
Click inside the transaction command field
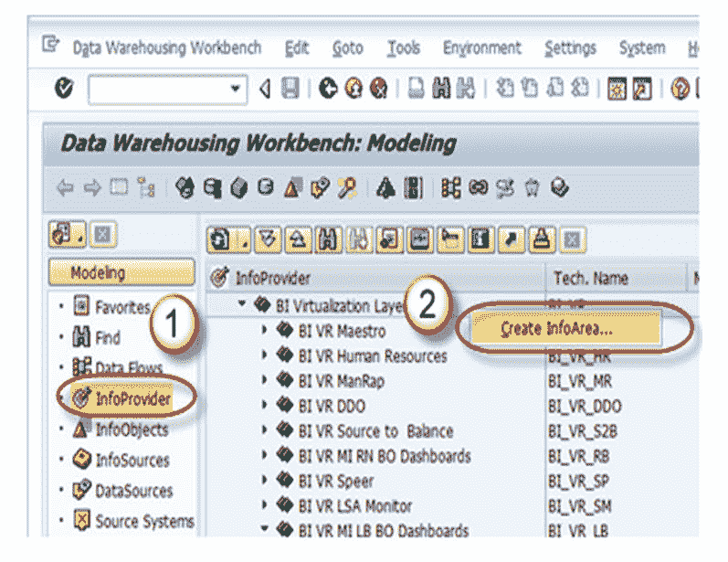click(x=159, y=89)
